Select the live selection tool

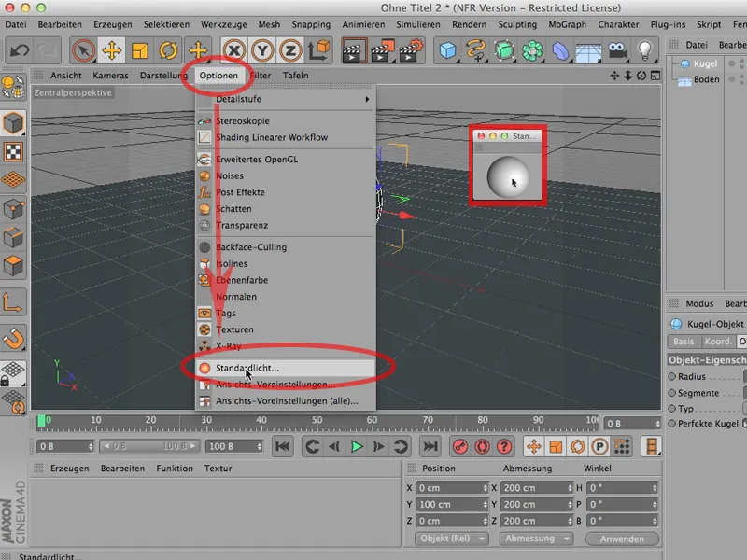tap(83, 50)
